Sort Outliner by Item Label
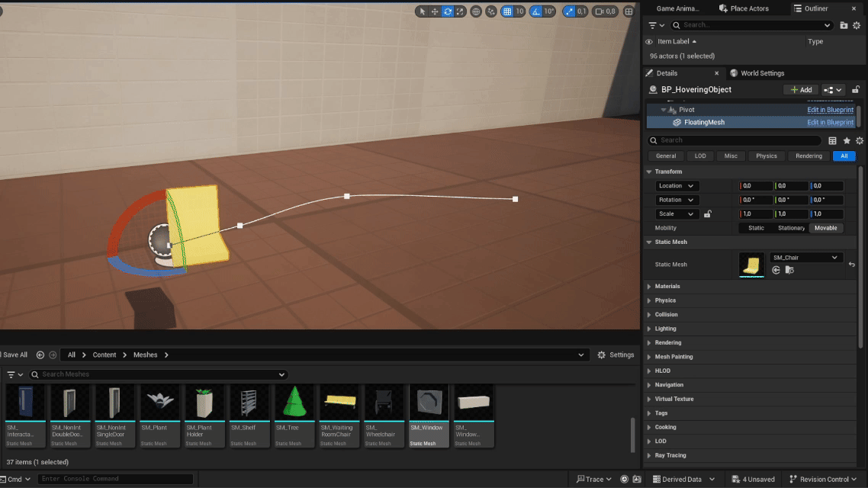Image resolution: width=868 pixels, height=488 pixels. click(677, 41)
